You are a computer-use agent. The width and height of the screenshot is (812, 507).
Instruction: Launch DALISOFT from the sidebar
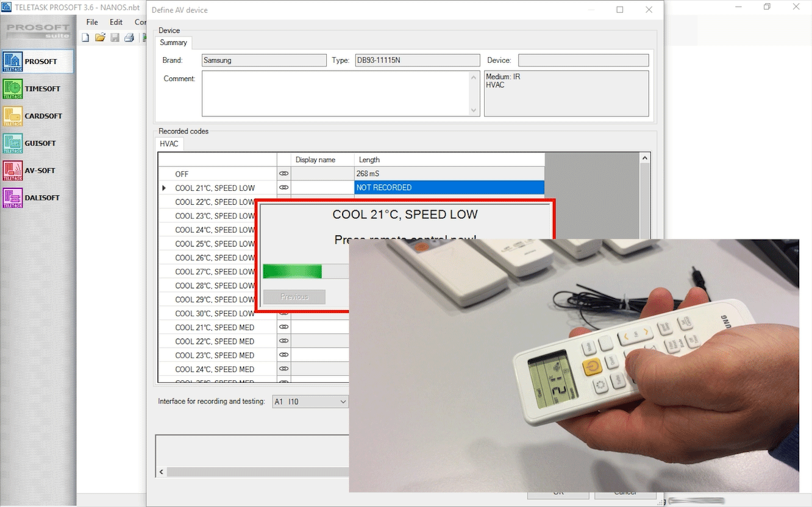click(x=13, y=198)
